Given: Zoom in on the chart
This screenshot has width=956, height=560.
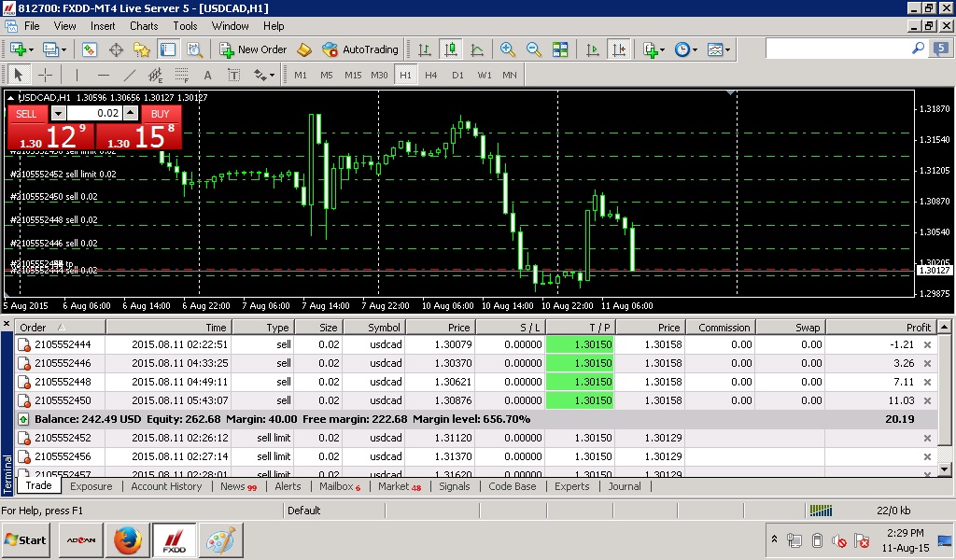Looking at the screenshot, I should (x=507, y=49).
